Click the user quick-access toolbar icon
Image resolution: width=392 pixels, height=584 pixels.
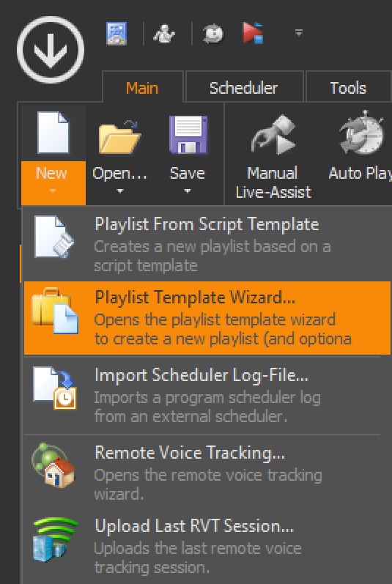pyautogui.click(x=164, y=34)
